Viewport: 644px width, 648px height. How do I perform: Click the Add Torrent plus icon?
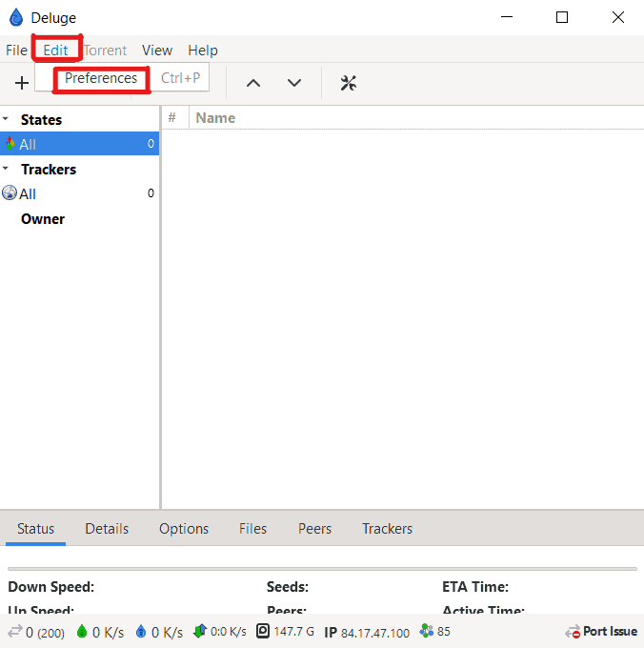(x=22, y=83)
